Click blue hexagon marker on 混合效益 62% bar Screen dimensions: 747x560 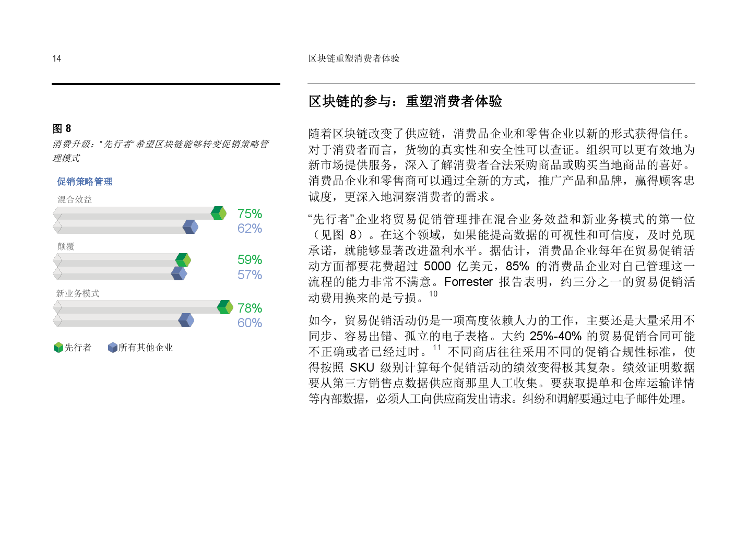coord(191,227)
